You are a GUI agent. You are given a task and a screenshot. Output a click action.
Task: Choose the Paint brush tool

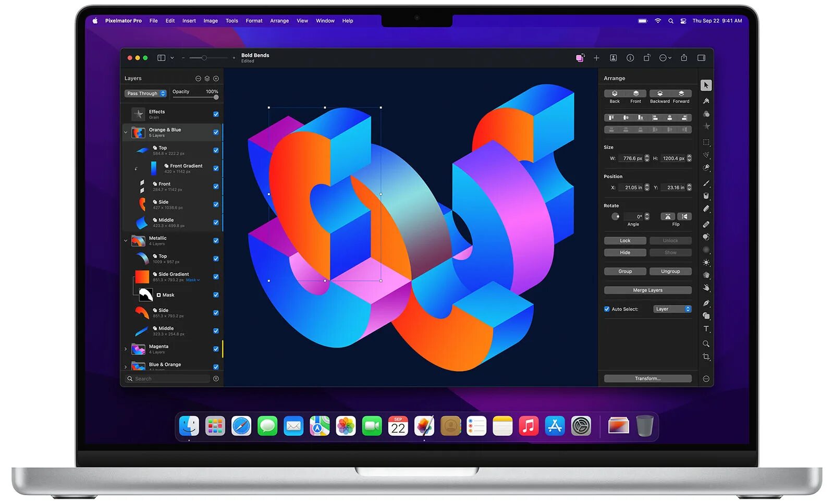[x=706, y=183]
